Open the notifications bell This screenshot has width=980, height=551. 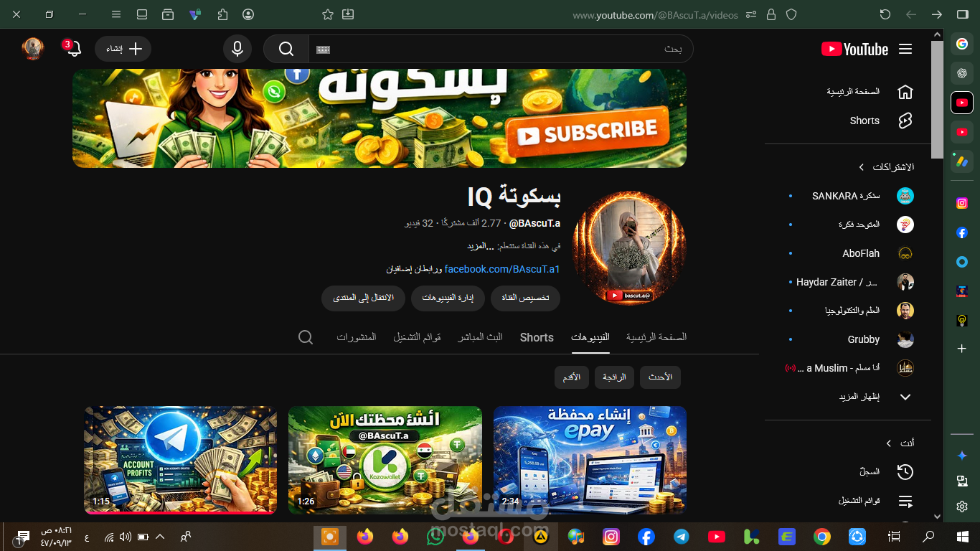tap(73, 49)
